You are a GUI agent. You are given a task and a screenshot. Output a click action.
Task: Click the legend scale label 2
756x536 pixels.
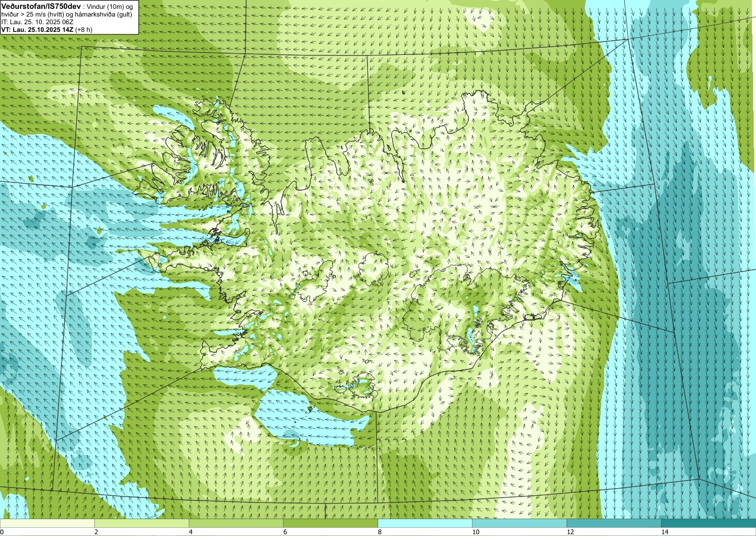pos(96,532)
